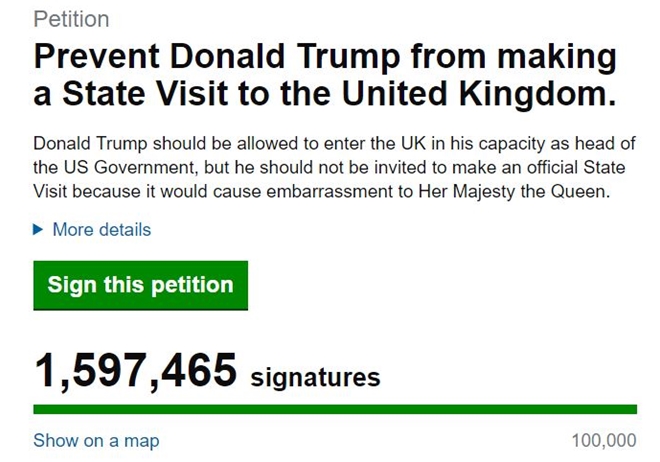
Task: Click the petition title mentioning Donald Trump
Action: [x=325, y=74]
